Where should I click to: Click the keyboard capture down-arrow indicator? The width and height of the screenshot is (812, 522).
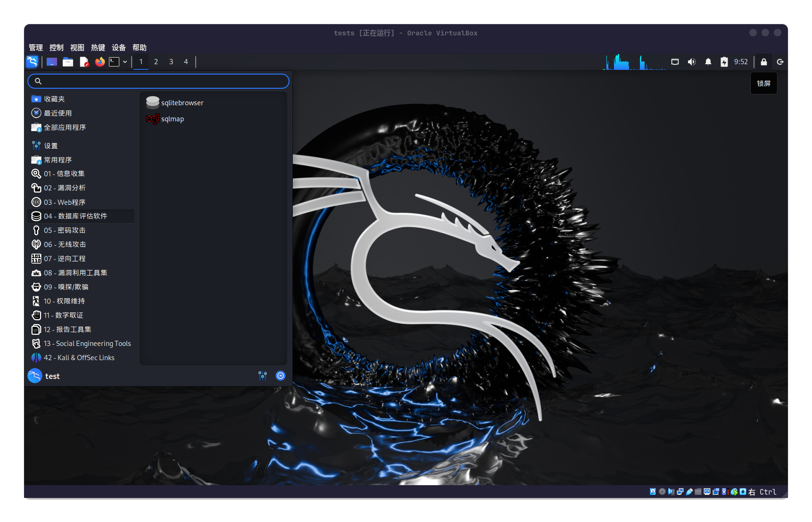click(x=743, y=492)
